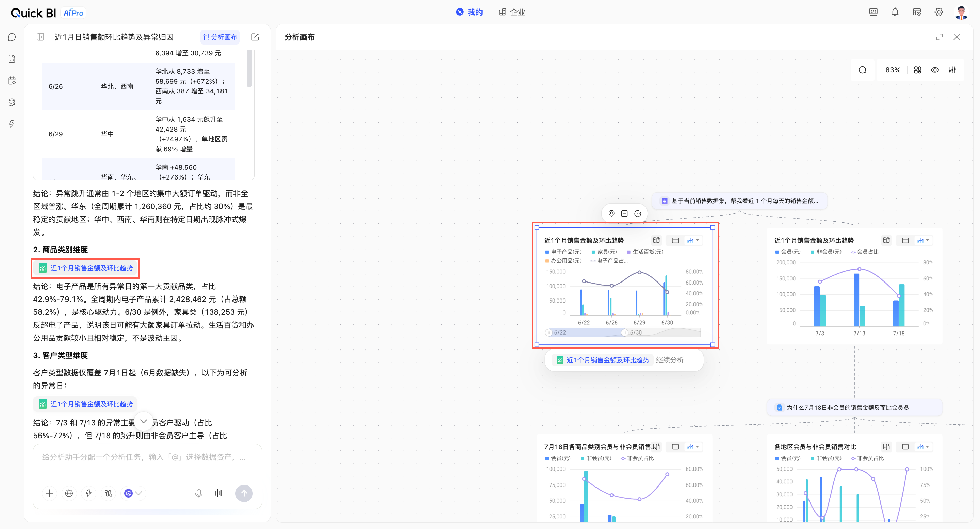980x529 pixels.
Task: Open chart type dropdown on 各地区会员与非会员销售对比 chart
Action: (x=923, y=446)
